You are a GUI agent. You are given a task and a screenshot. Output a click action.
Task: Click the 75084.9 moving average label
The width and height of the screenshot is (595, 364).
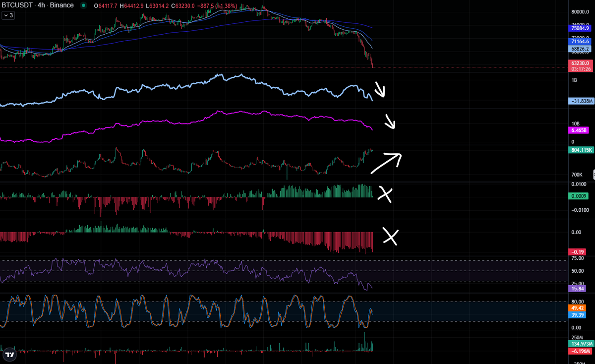tap(580, 28)
